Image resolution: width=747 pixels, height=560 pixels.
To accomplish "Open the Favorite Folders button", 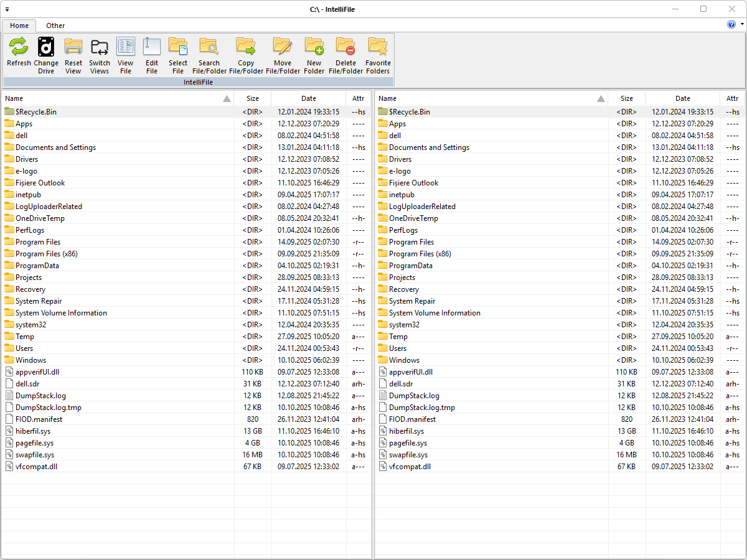I will [378, 48].
